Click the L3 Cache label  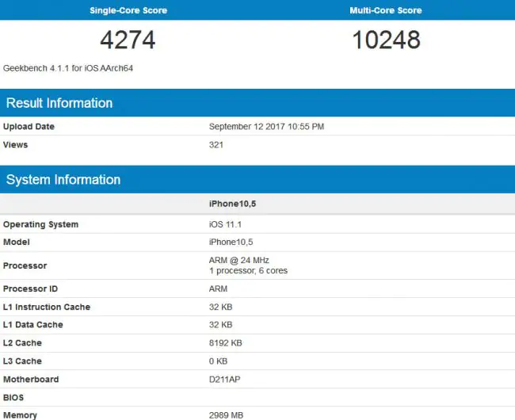[22, 361]
